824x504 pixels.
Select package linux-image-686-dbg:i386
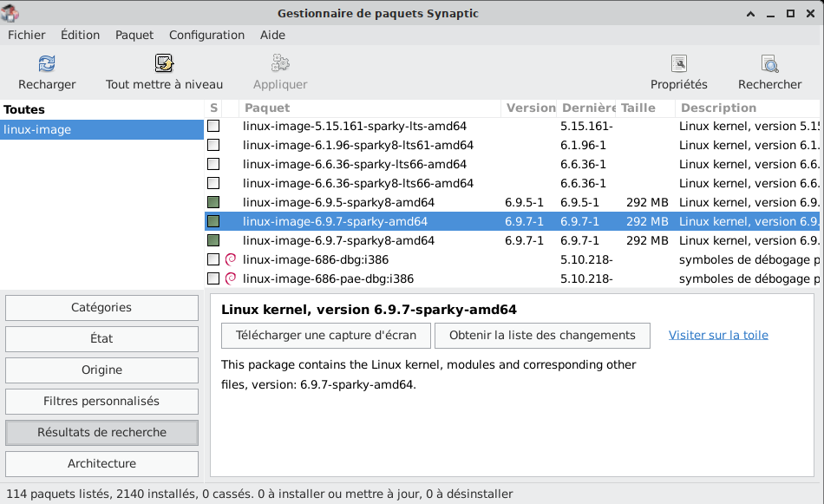316,259
